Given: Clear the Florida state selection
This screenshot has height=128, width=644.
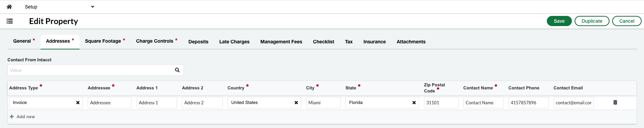Looking at the screenshot, I should (414, 103).
